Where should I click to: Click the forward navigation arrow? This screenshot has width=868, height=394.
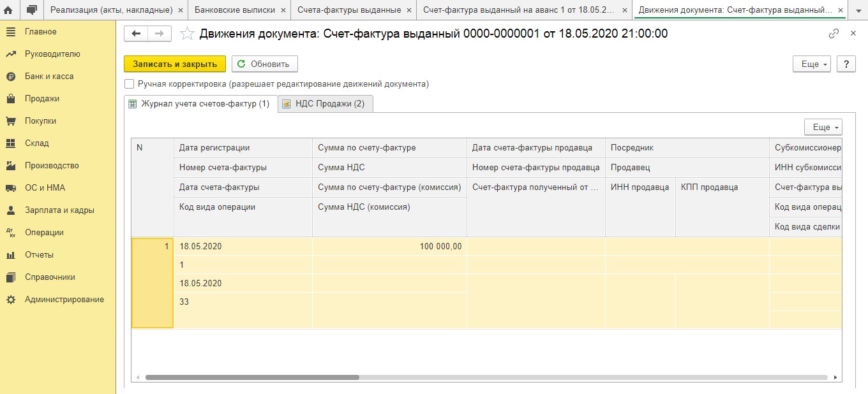(160, 34)
